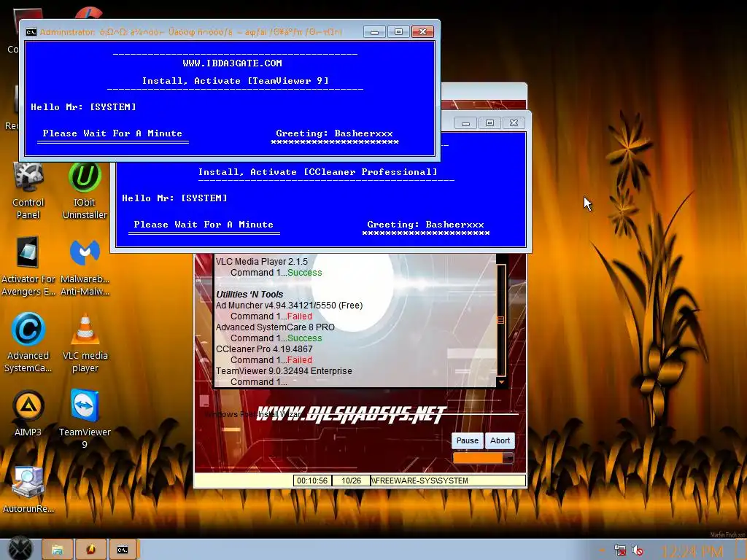Click the orange install progress bar
Screen dimensions: 747x560
(x=483, y=458)
